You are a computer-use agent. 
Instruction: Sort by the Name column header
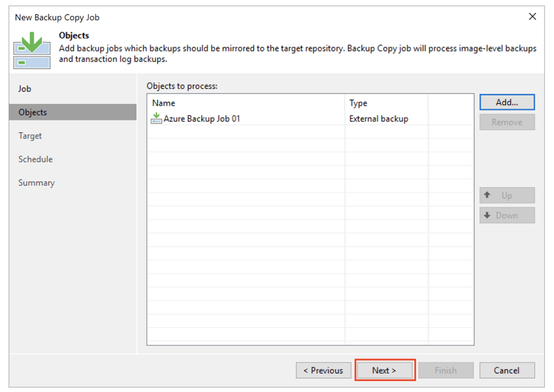(246, 103)
